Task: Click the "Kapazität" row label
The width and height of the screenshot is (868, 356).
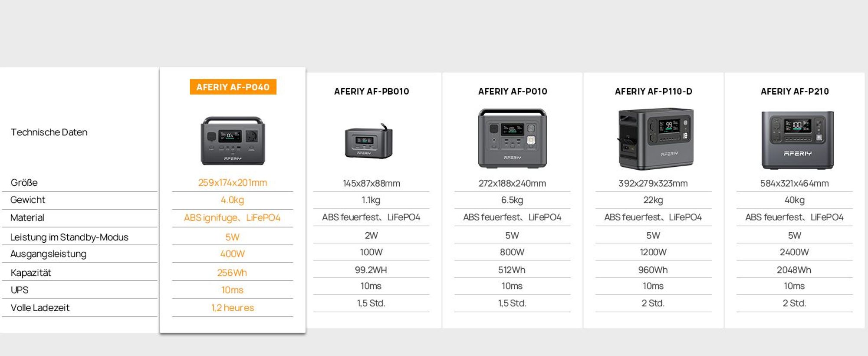Action: [31, 273]
